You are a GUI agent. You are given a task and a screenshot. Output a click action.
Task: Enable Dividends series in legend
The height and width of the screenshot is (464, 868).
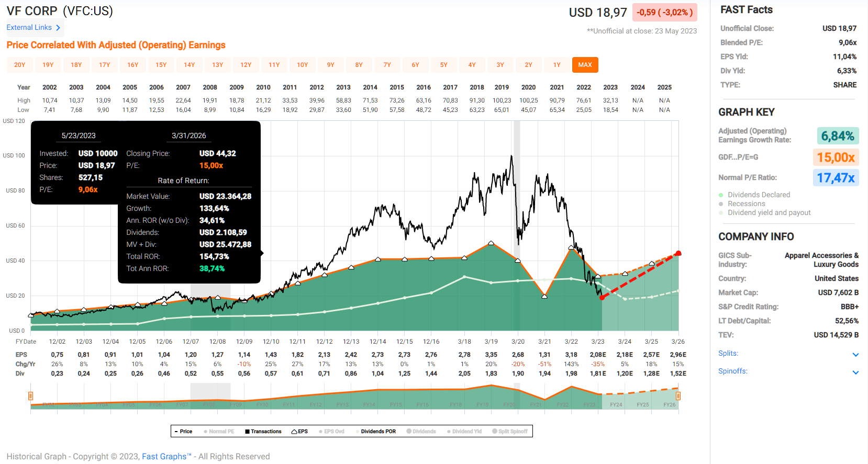click(421, 432)
